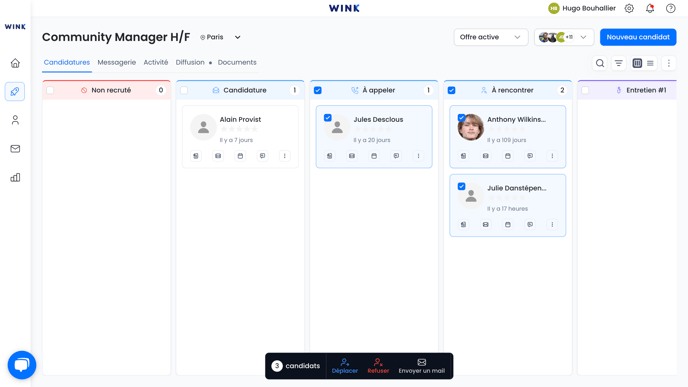
Task: Open the rocket job offers sidebar icon
Action: pyautogui.click(x=15, y=91)
